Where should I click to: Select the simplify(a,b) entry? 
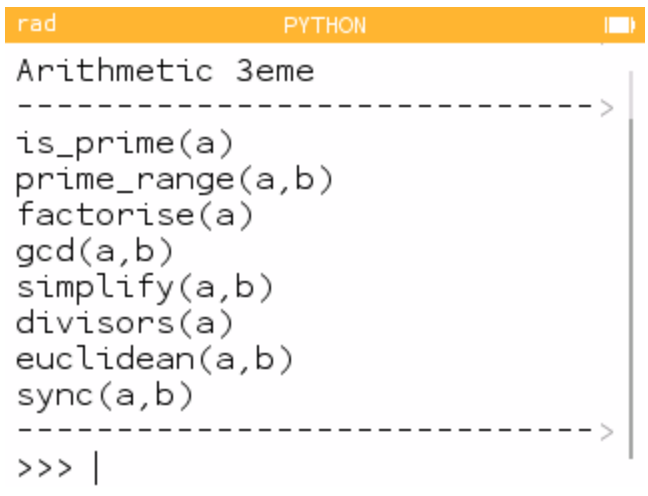(145, 288)
